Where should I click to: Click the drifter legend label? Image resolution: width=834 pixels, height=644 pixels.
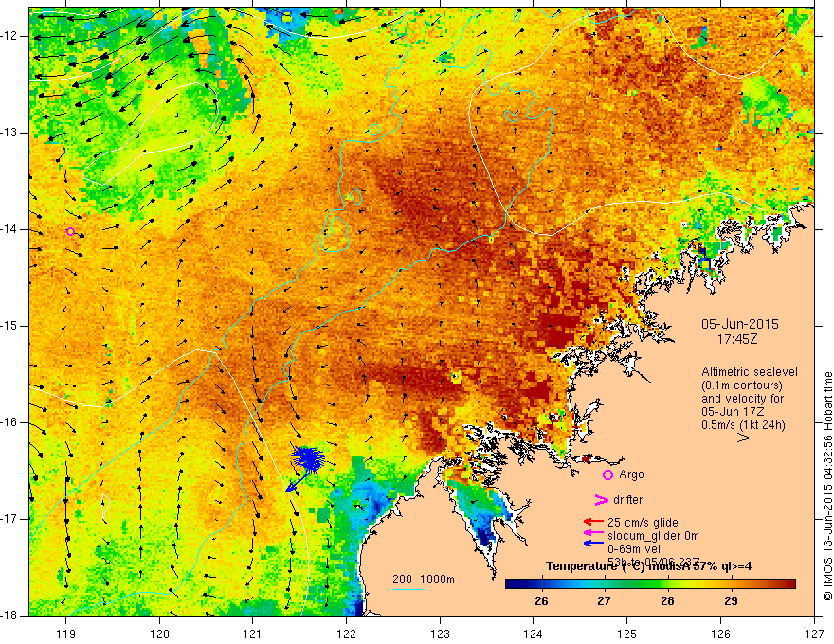coord(627,500)
